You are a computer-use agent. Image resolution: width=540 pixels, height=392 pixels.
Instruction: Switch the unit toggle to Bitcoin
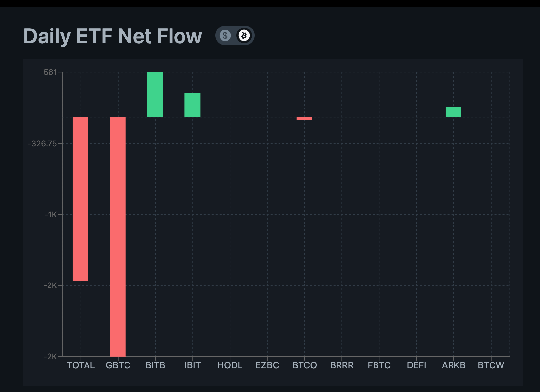pyautogui.click(x=244, y=35)
